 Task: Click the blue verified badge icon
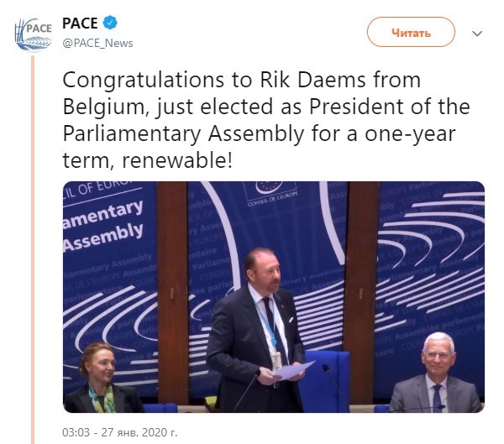coord(110,23)
